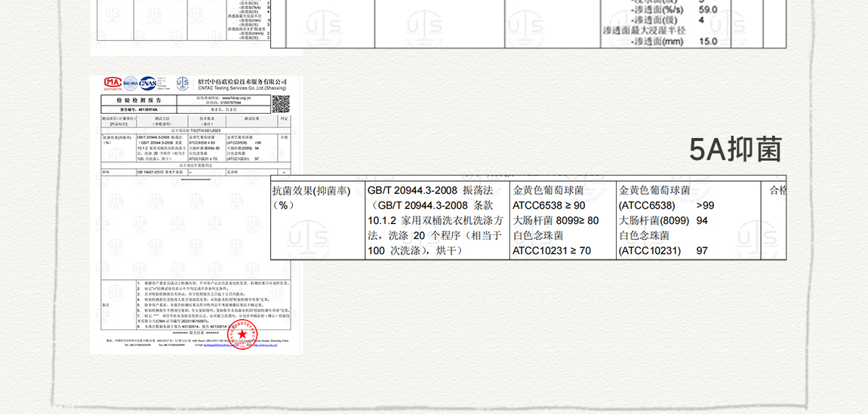Screen dimensions: 868x414
Task: Select the 检验检测报告 title in the small report
Action: [139, 100]
